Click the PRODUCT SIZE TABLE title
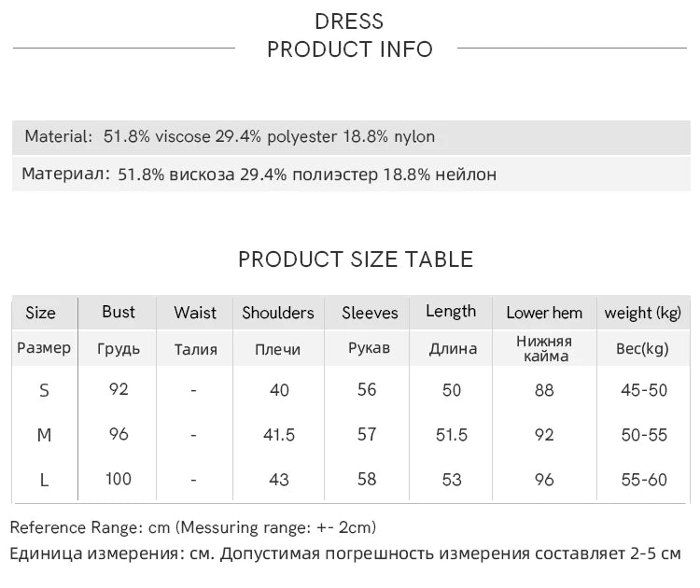700x588 pixels. [x=356, y=259]
